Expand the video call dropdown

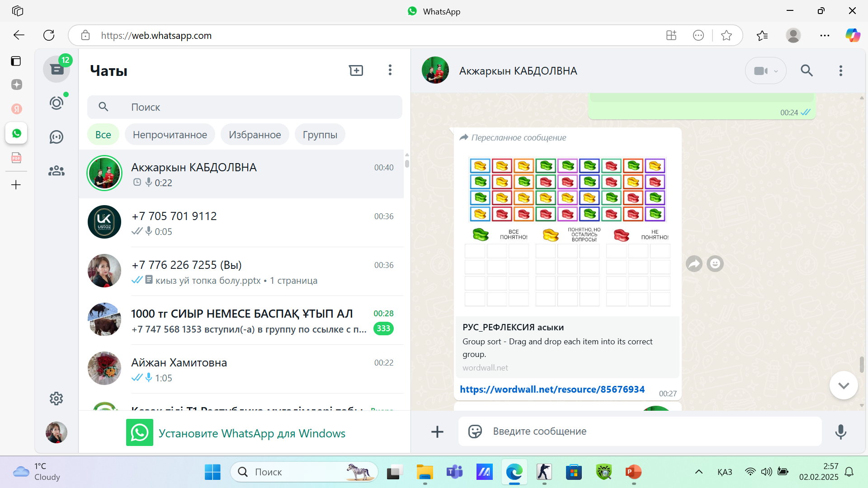(776, 71)
